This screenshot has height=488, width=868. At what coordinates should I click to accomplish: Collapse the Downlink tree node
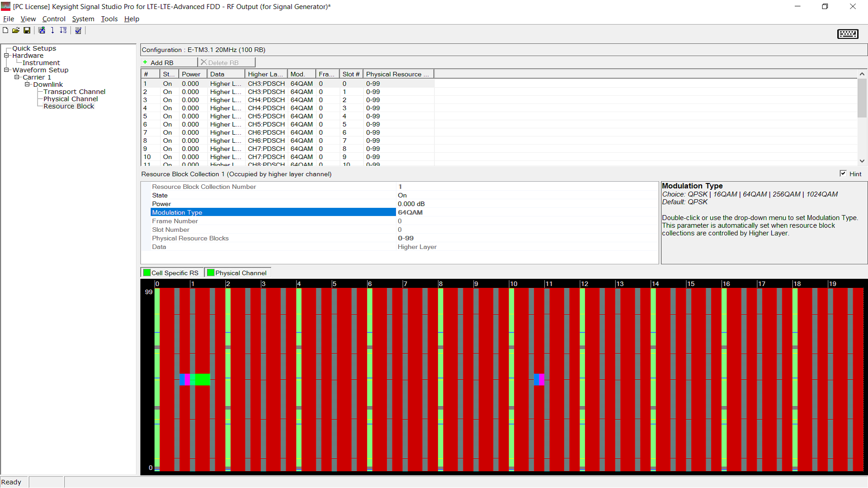28,84
